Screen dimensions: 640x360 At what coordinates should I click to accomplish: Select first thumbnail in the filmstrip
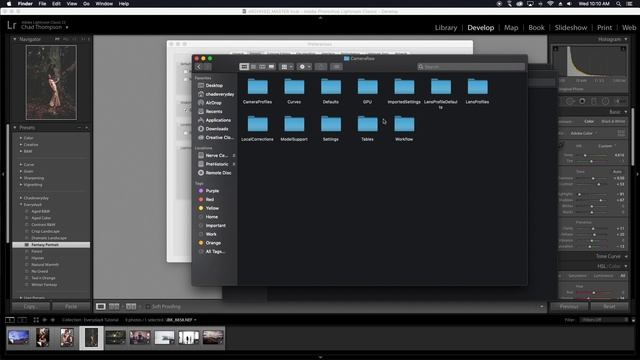[x=18, y=337]
